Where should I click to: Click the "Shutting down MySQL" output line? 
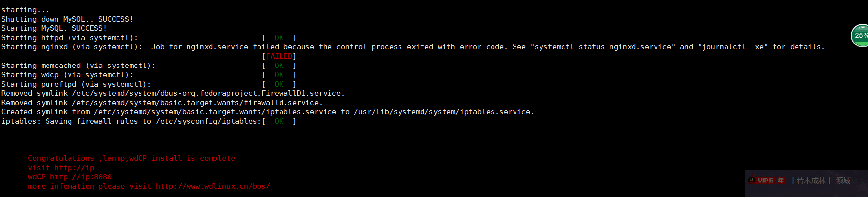click(68, 19)
